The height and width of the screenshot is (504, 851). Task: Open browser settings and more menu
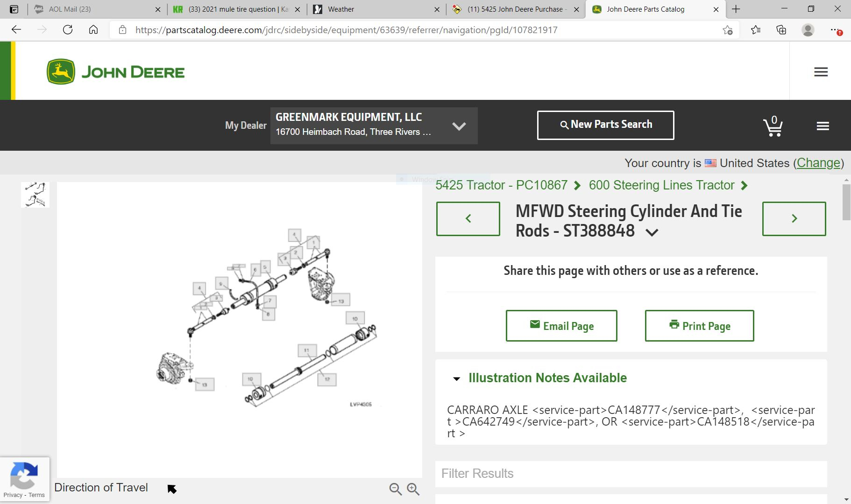point(835,30)
